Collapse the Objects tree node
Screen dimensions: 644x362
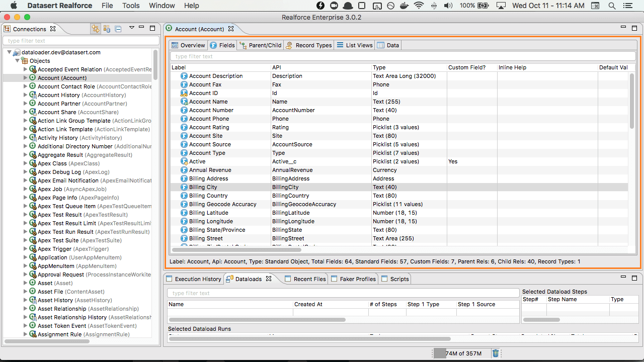pyautogui.click(x=17, y=61)
